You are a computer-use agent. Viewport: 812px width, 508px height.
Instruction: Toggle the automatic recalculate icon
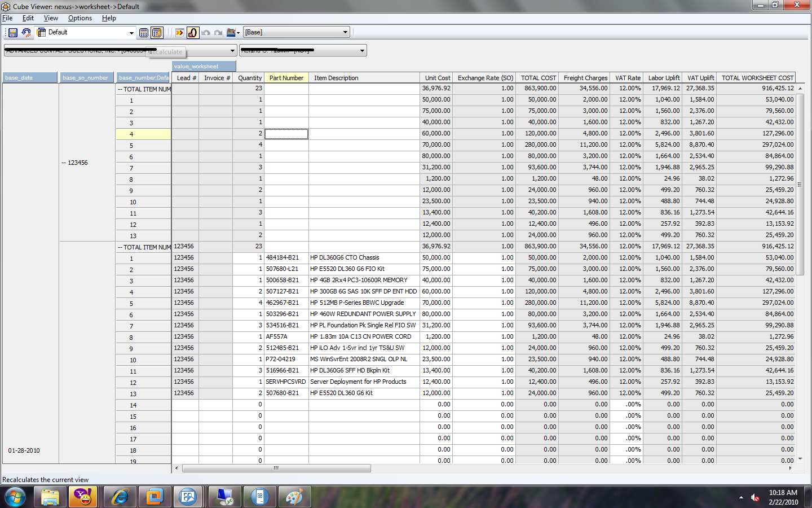coord(157,33)
